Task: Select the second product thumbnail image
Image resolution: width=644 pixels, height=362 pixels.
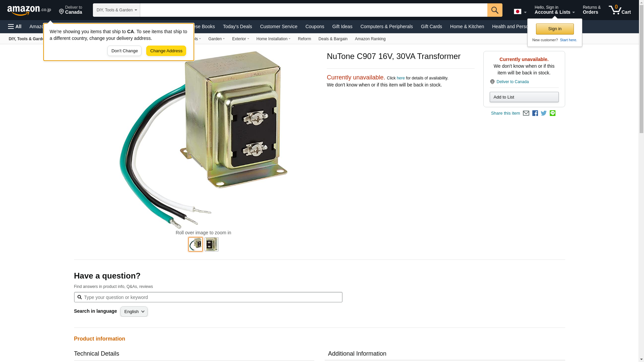Action: click(212, 244)
